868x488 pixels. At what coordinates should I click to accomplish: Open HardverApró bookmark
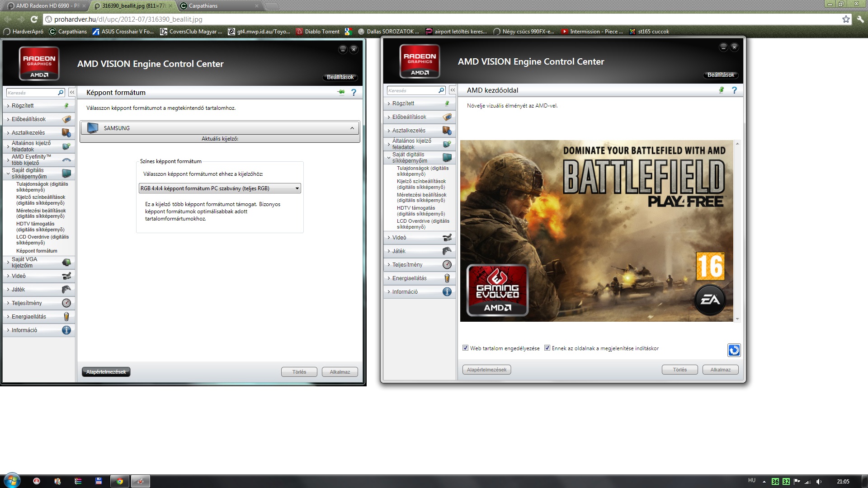tap(24, 32)
